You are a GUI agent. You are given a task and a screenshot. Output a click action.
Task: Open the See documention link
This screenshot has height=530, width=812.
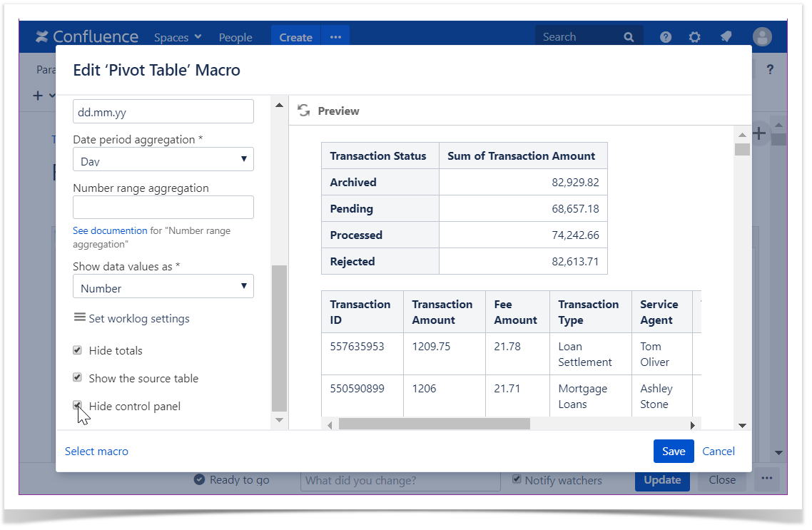(x=110, y=231)
